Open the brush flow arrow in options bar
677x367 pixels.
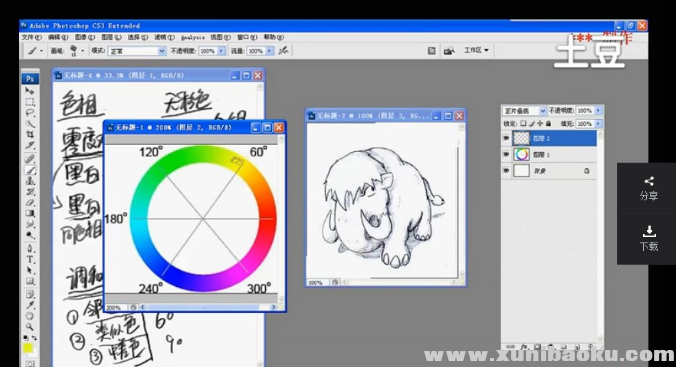(269, 51)
